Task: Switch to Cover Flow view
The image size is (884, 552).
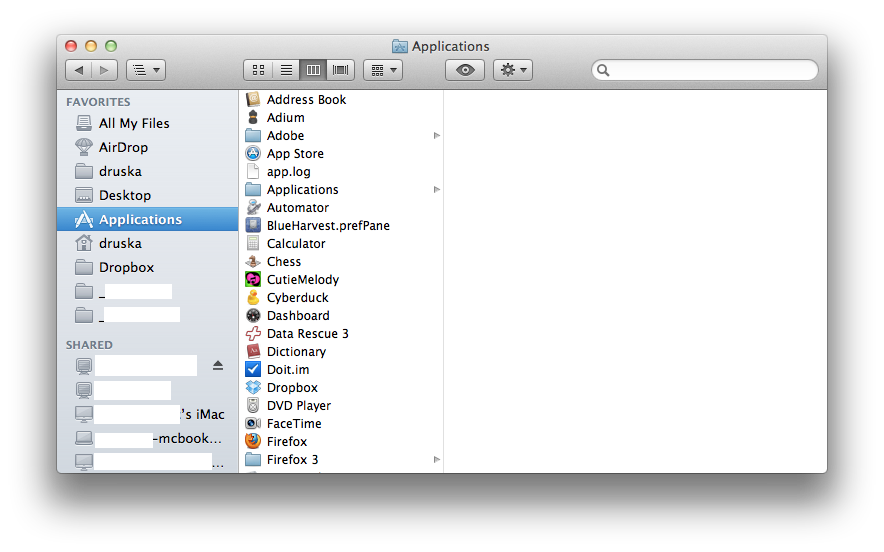Action: (x=341, y=70)
